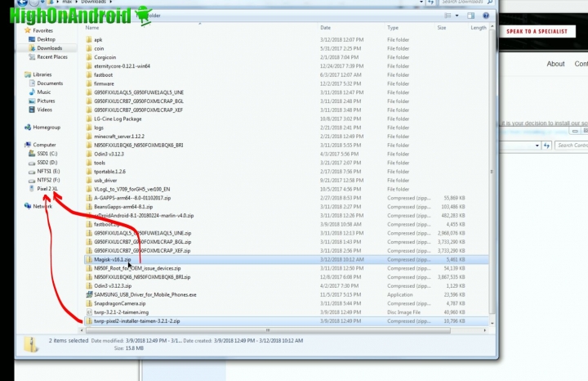Screen dimensions: 588x381
Task: Open the SSD2 (D:) drive
Action: (47, 162)
